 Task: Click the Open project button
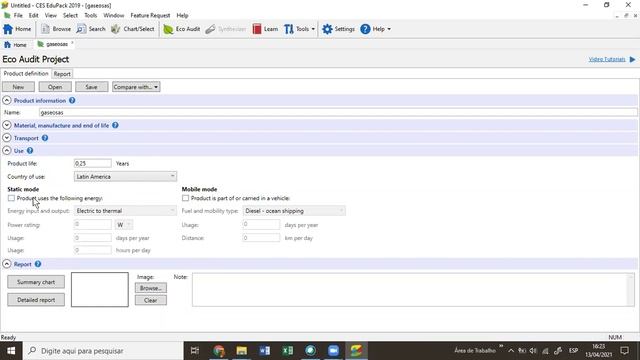(55, 87)
